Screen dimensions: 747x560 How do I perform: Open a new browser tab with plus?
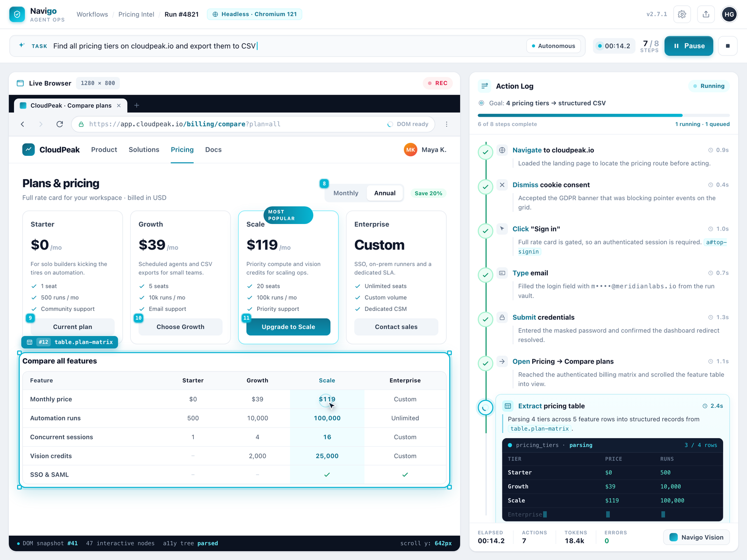click(x=137, y=105)
